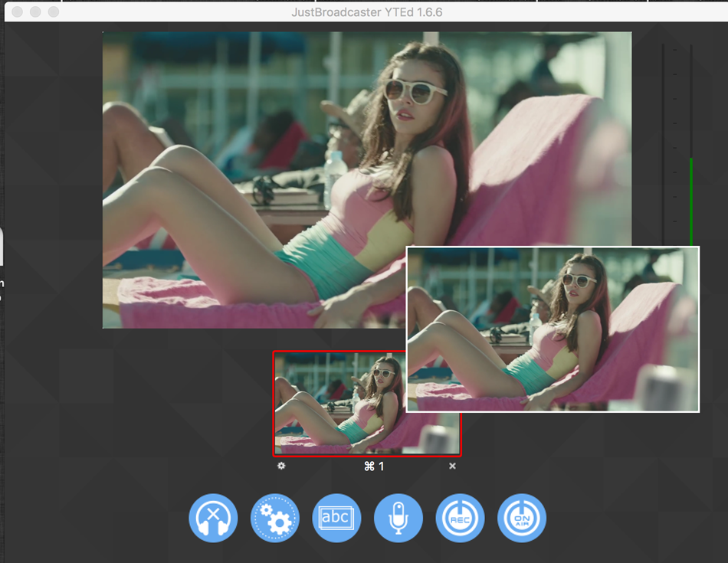Click the microphone audio button

point(398,519)
